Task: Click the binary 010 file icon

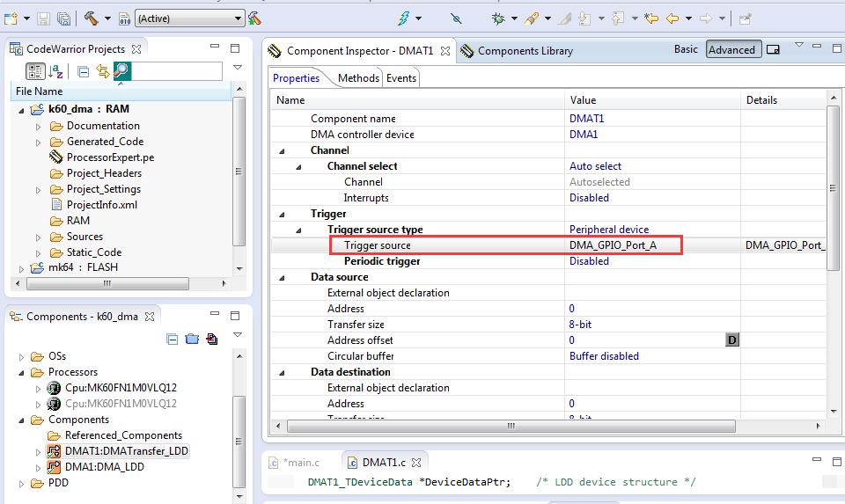Action: pyautogui.click(x=124, y=18)
